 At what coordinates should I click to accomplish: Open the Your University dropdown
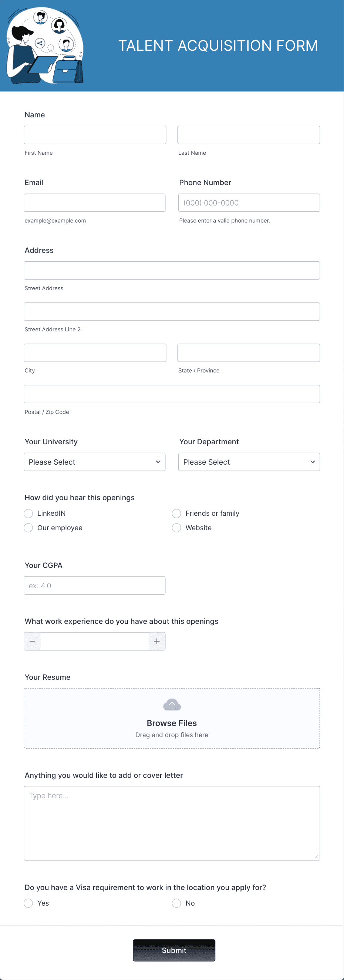(x=94, y=462)
